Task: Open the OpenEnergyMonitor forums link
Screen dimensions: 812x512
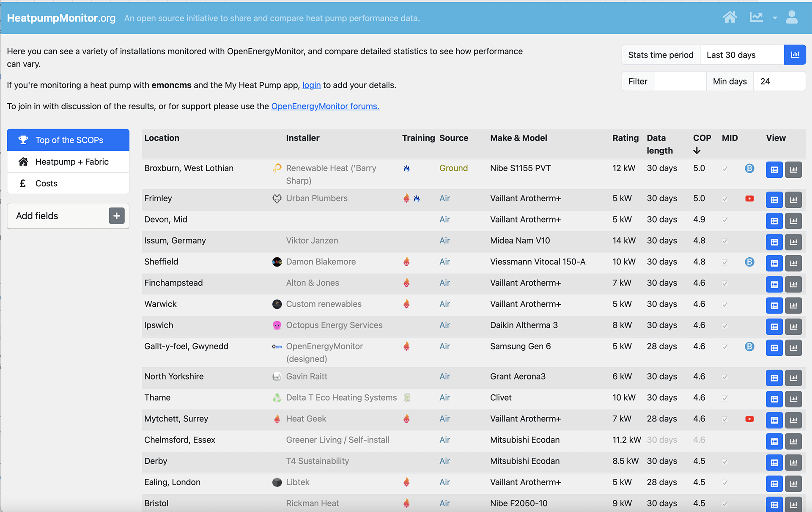Action: point(325,106)
